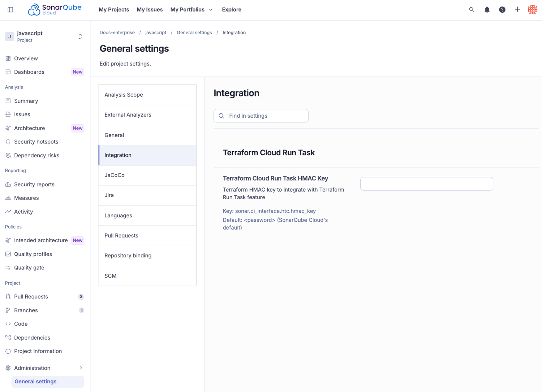The height and width of the screenshot is (392, 542).
Task: Select the Jira settings category
Action: point(147,195)
